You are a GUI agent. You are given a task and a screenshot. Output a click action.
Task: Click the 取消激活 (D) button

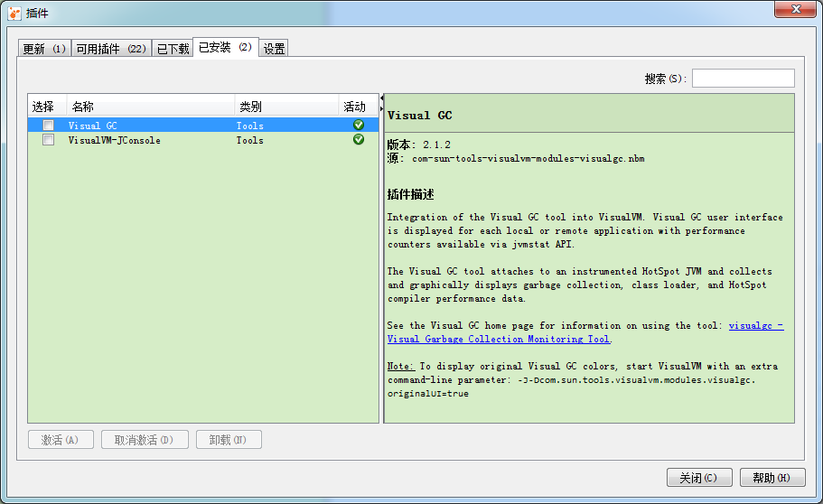[x=145, y=440]
